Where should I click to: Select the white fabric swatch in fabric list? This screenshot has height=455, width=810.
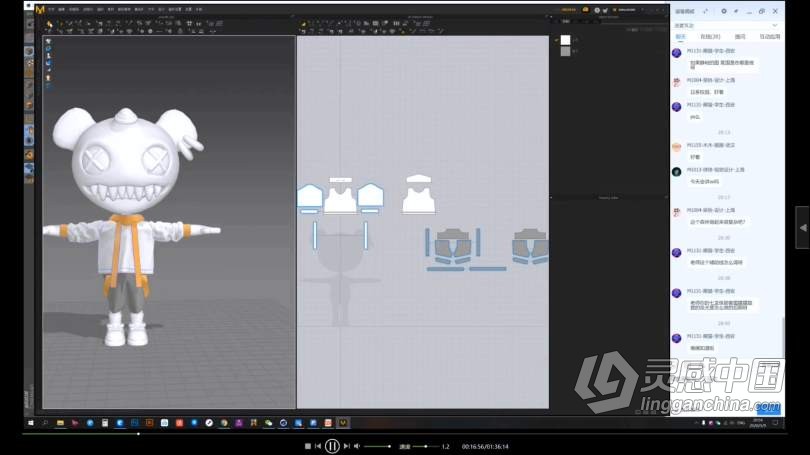tap(566, 40)
